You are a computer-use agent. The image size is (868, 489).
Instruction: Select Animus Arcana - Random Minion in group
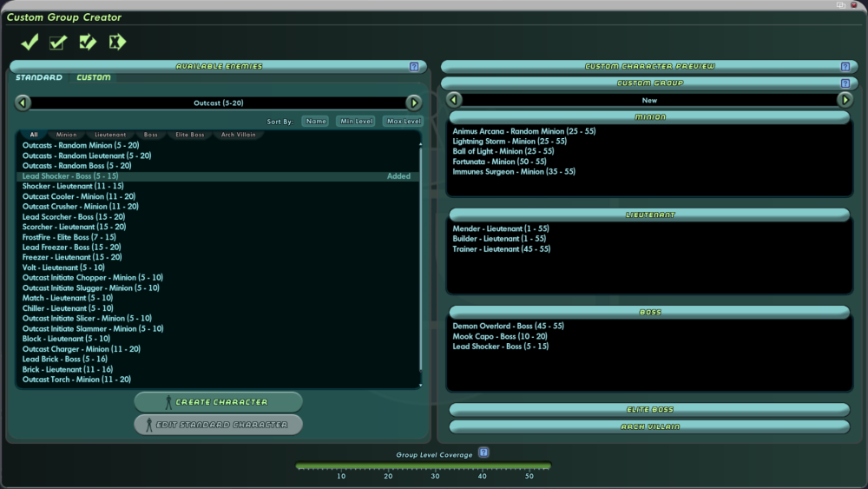524,131
